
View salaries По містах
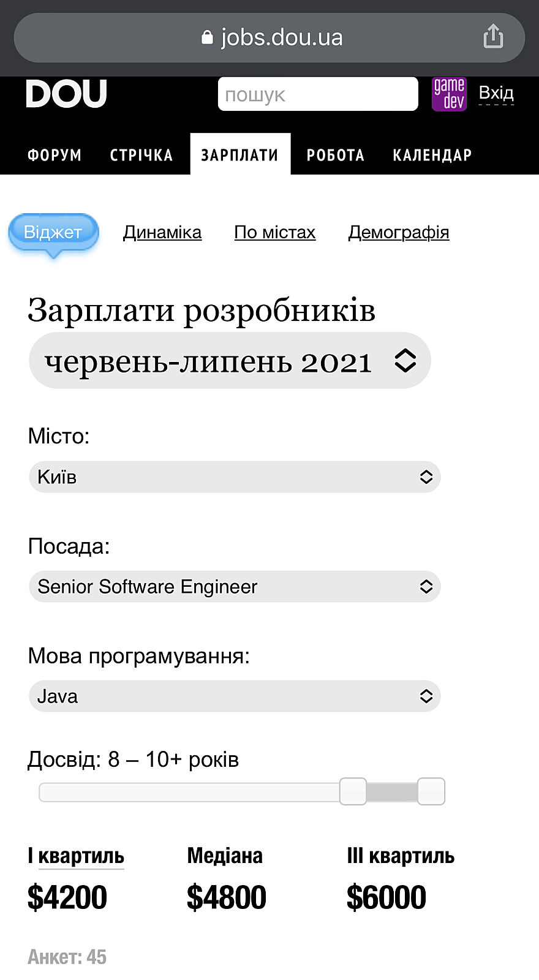(x=275, y=232)
